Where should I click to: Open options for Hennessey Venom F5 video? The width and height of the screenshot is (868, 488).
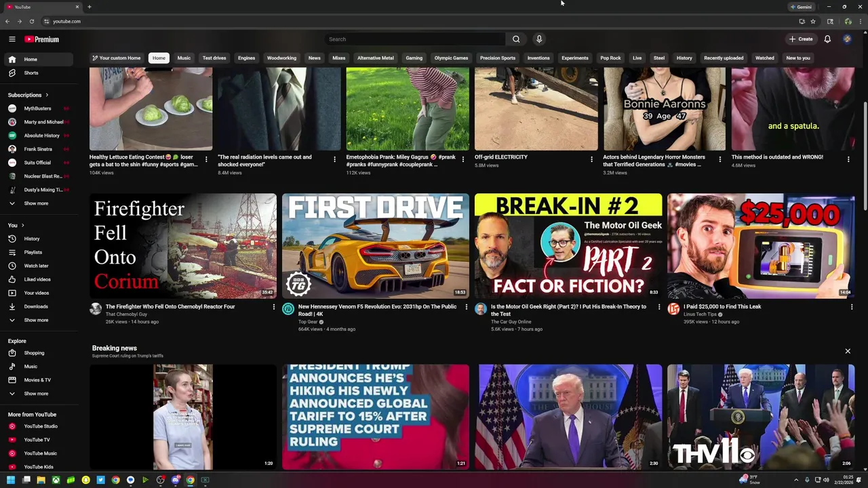[466, 307]
